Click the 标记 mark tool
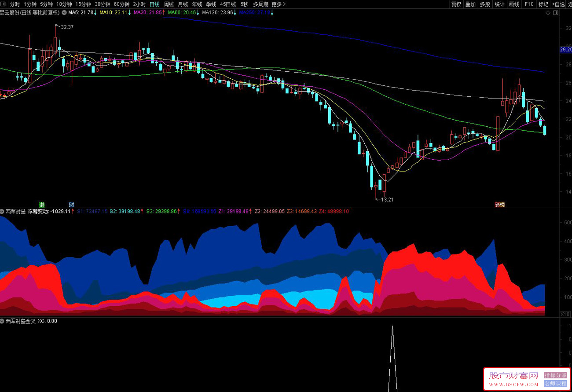Image resolution: width=572 pixels, height=392 pixels. click(x=543, y=4)
